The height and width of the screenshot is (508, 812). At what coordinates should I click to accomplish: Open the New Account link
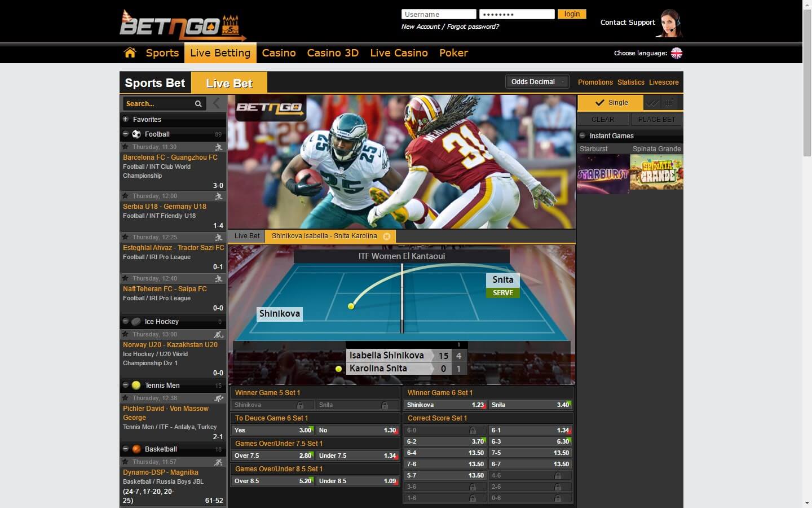click(421, 27)
